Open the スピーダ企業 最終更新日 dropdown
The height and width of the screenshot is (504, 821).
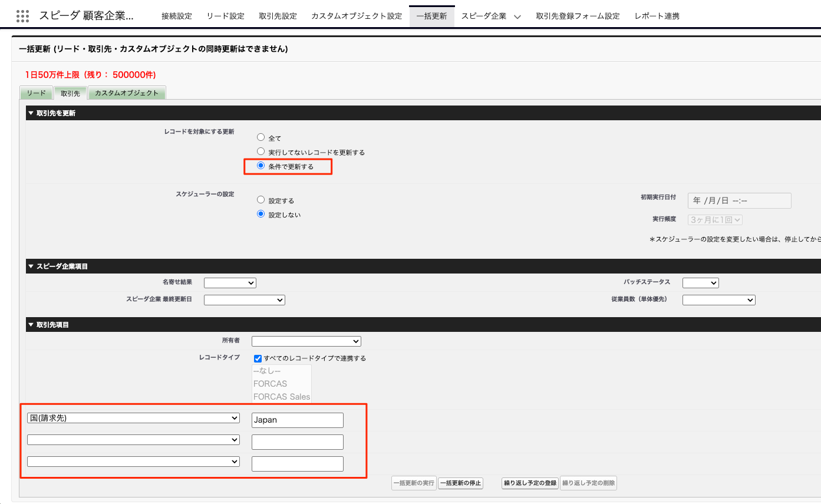click(x=244, y=300)
